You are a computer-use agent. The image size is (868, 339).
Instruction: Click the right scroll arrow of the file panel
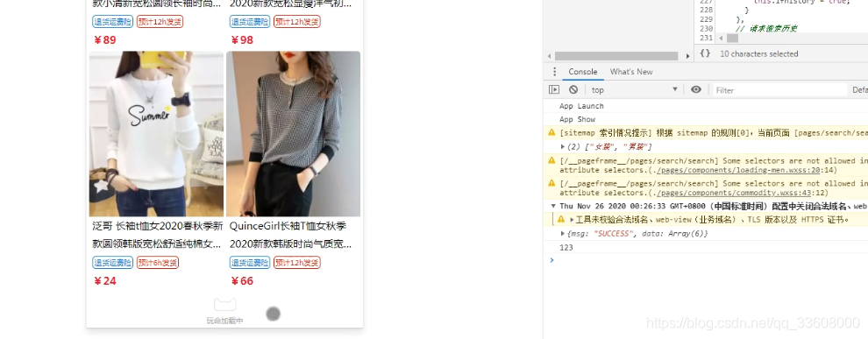(x=688, y=56)
